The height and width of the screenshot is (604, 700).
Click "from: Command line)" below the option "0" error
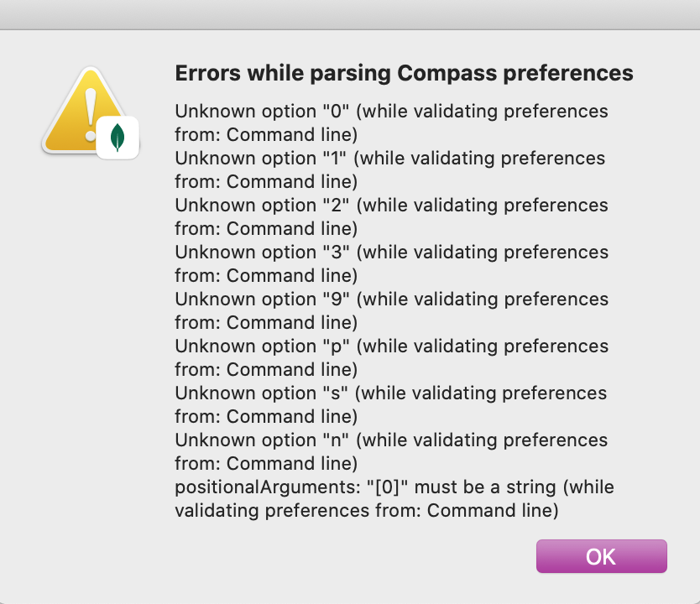[266, 134]
